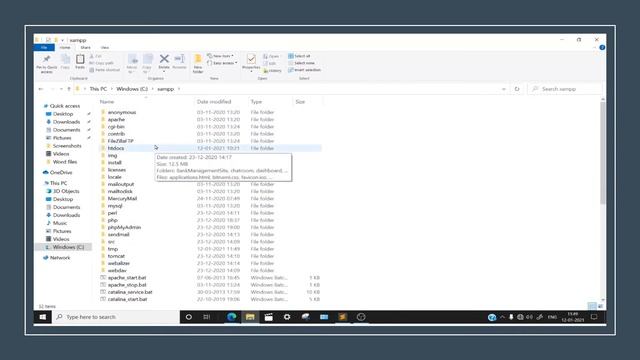Click the Refresh button beside the address bar
This screenshot has width=640, height=360.
pos(517,89)
